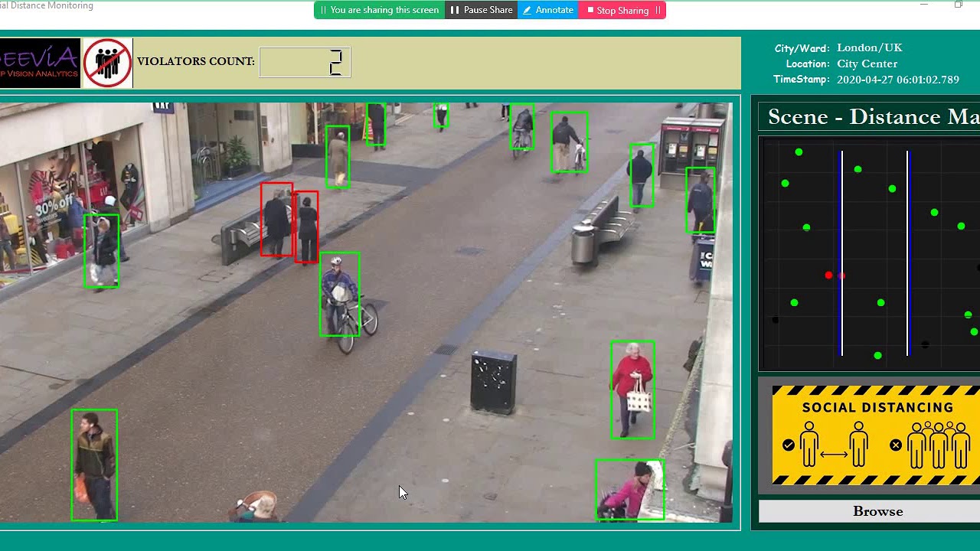The width and height of the screenshot is (980, 551).
Task: Click the red stop square icon
Action: coord(590,10)
